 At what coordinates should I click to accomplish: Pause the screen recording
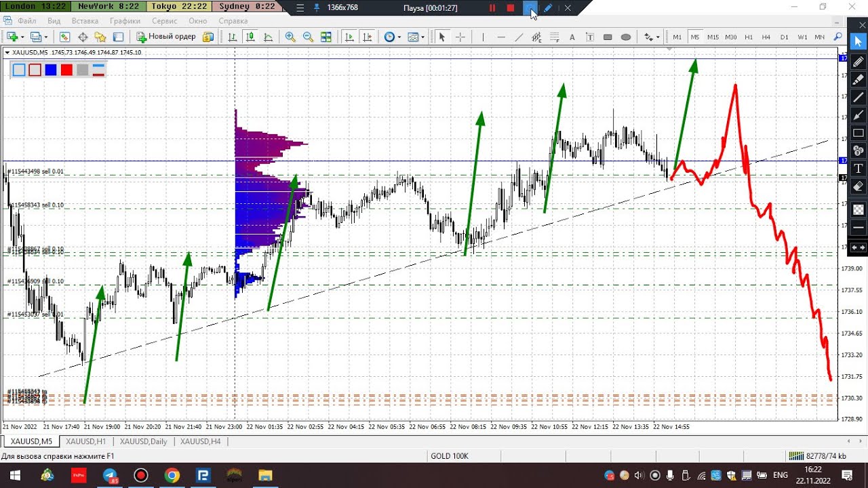[493, 7]
